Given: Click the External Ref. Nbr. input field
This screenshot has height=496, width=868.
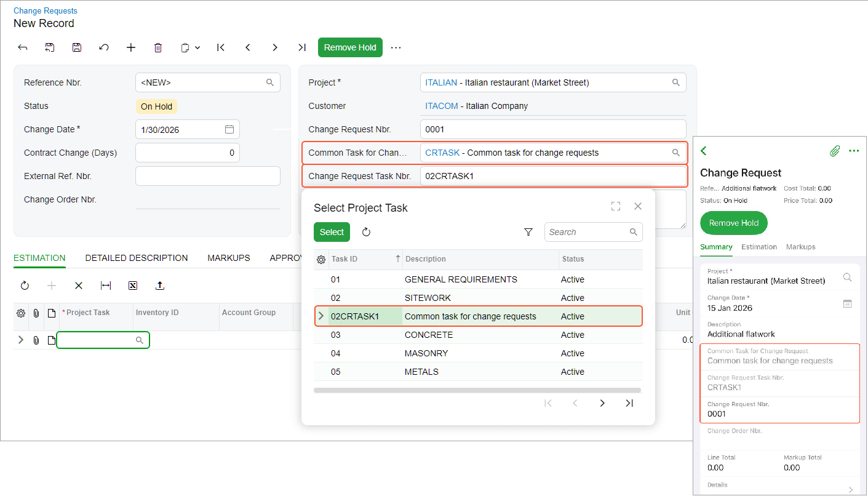Looking at the screenshot, I should point(207,176).
